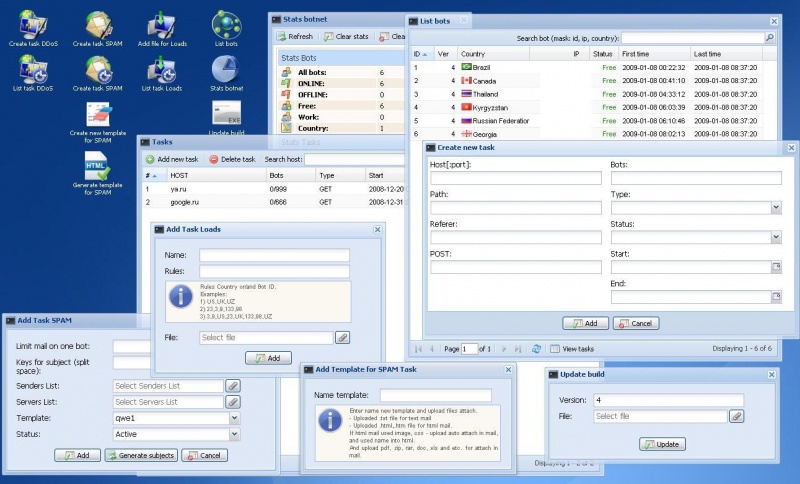This screenshot has width=800, height=484.
Task: Expand the Type dropdown in Create new task
Action: pyautogui.click(x=775, y=208)
